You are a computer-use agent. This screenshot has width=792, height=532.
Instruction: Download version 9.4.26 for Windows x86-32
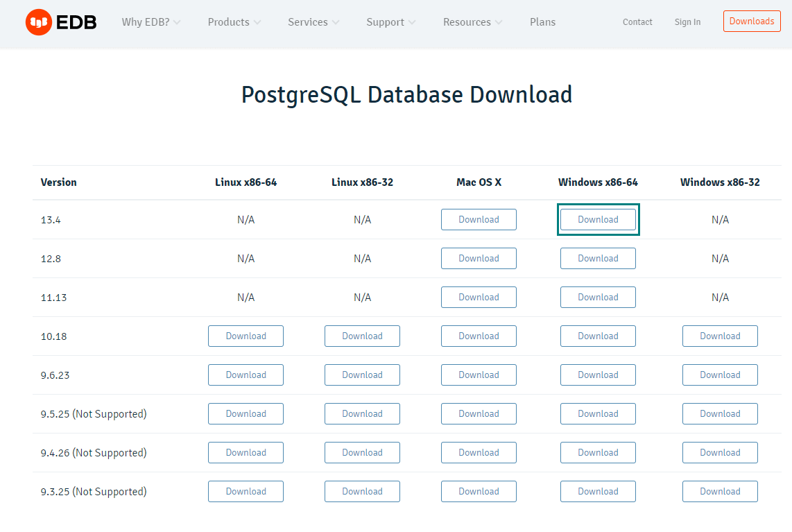(721, 453)
